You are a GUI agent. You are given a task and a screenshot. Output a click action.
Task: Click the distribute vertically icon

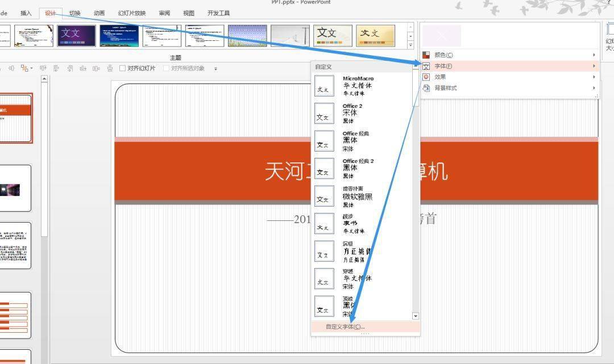pos(110,68)
